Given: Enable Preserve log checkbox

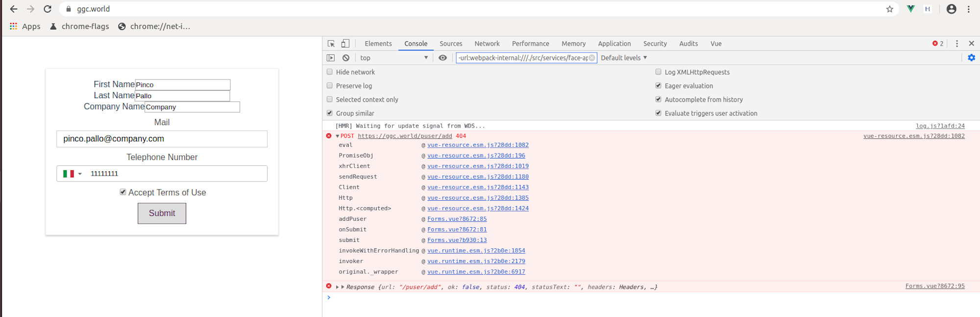Looking at the screenshot, I should pyautogui.click(x=330, y=85).
